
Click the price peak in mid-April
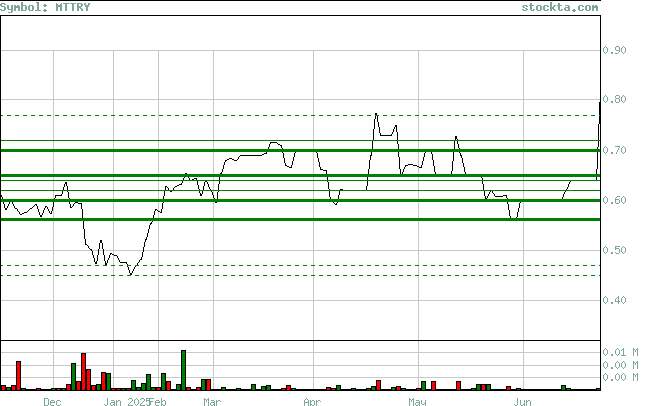[376, 114]
